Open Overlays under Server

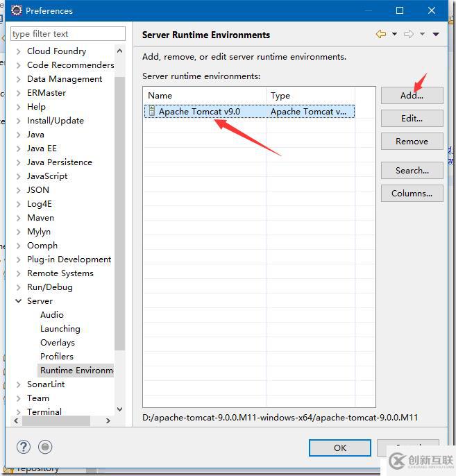[58, 343]
